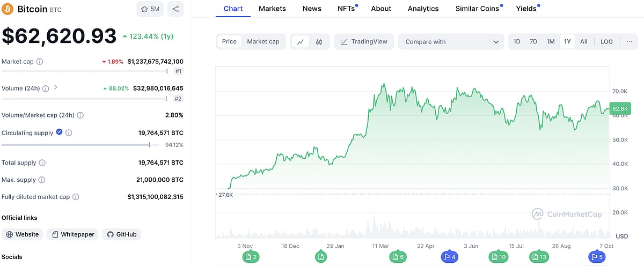The width and height of the screenshot is (644, 266).
Task: Open news marker with 2 events
Action: point(251,257)
